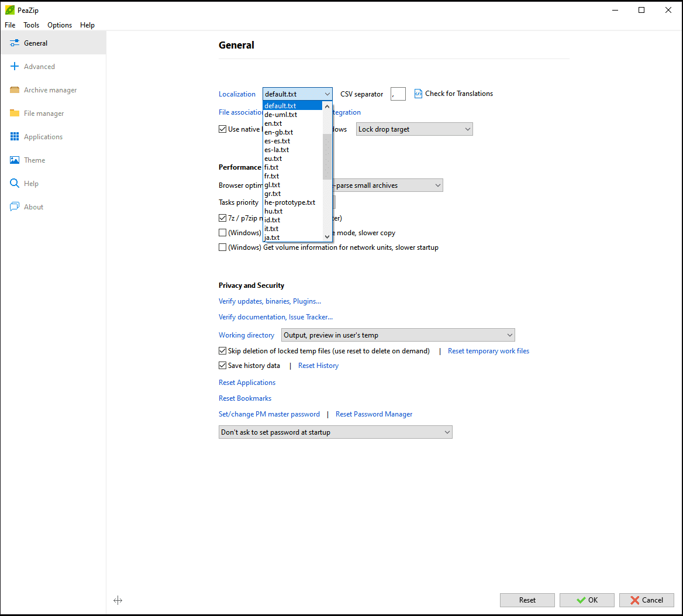Click the Archive manager box icon
683x616 pixels.
click(x=15, y=90)
